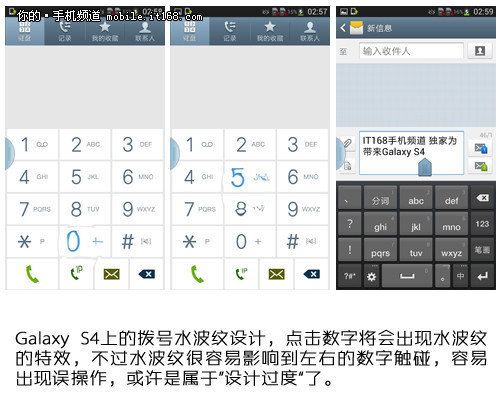
Task: Tap the 。 period key on keyboard
Action: point(443,276)
